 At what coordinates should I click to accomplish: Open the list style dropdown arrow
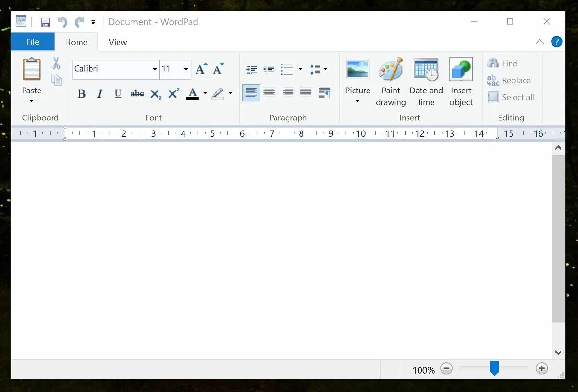(x=301, y=69)
